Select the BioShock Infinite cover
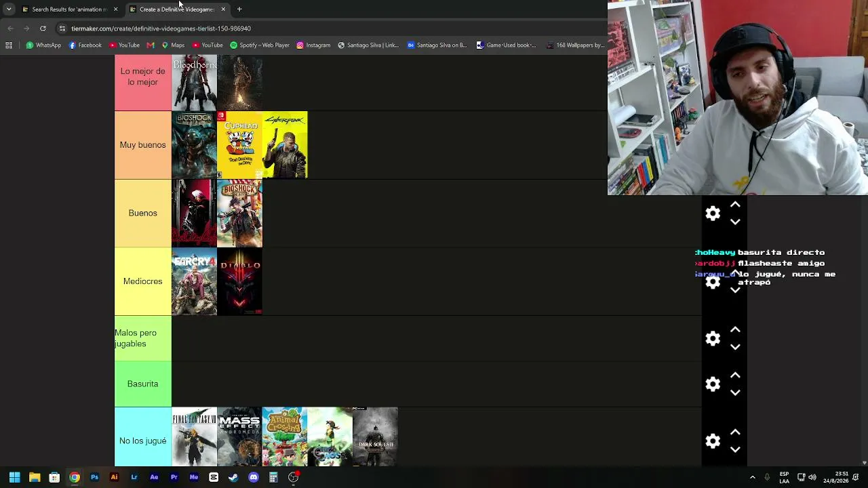The height and width of the screenshot is (488, 868). coord(239,213)
